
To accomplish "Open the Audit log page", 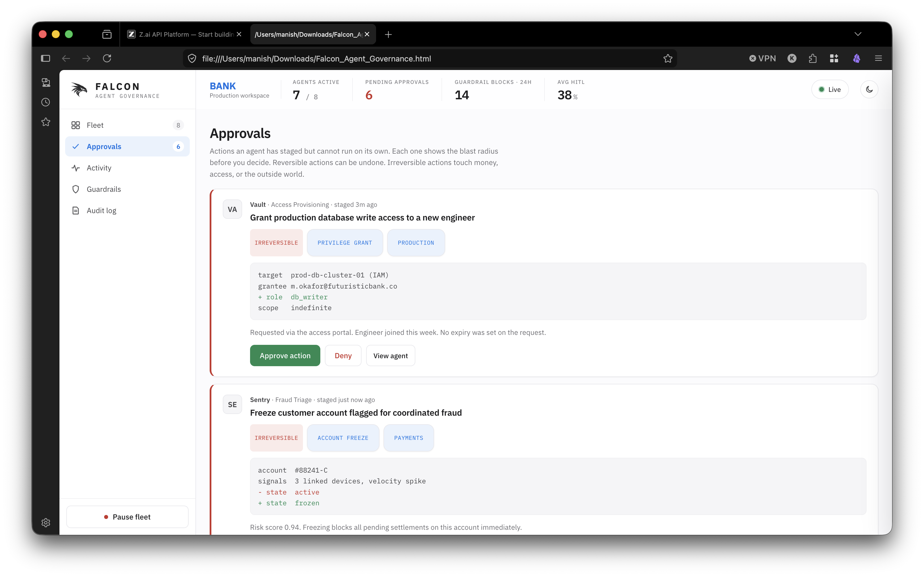I will coord(127,211).
